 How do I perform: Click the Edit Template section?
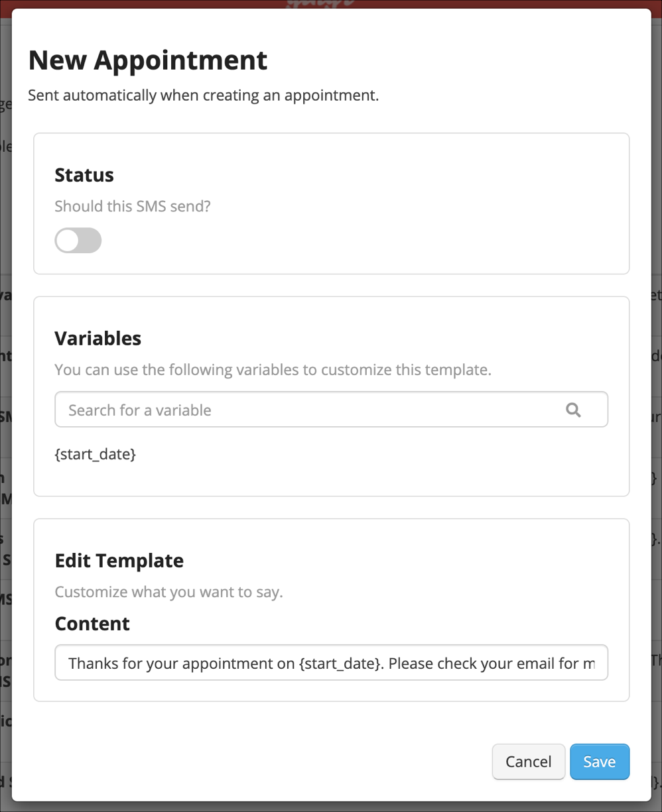(x=119, y=561)
